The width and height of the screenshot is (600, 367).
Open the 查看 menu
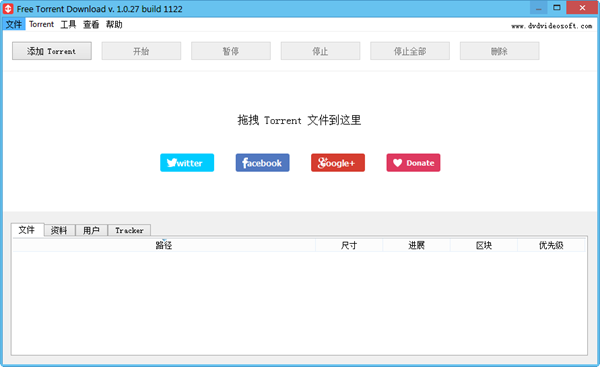[x=91, y=24]
